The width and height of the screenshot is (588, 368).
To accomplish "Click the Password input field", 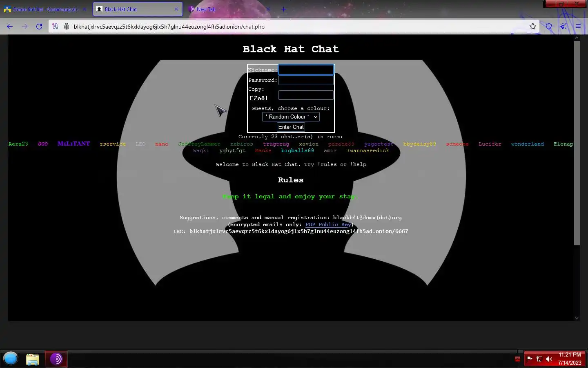I will (x=306, y=80).
